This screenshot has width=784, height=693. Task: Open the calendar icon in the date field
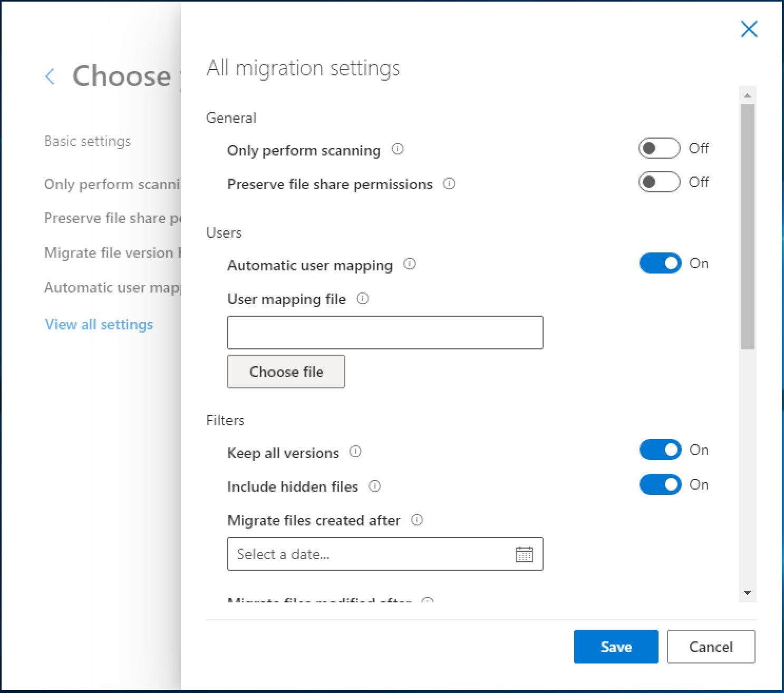click(x=524, y=554)
